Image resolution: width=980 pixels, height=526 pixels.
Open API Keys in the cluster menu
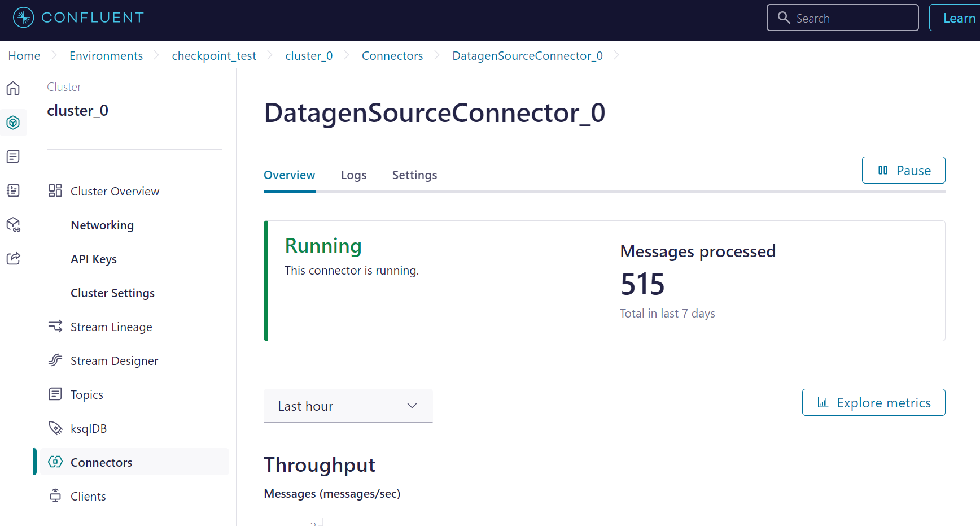tap(94, 259)
